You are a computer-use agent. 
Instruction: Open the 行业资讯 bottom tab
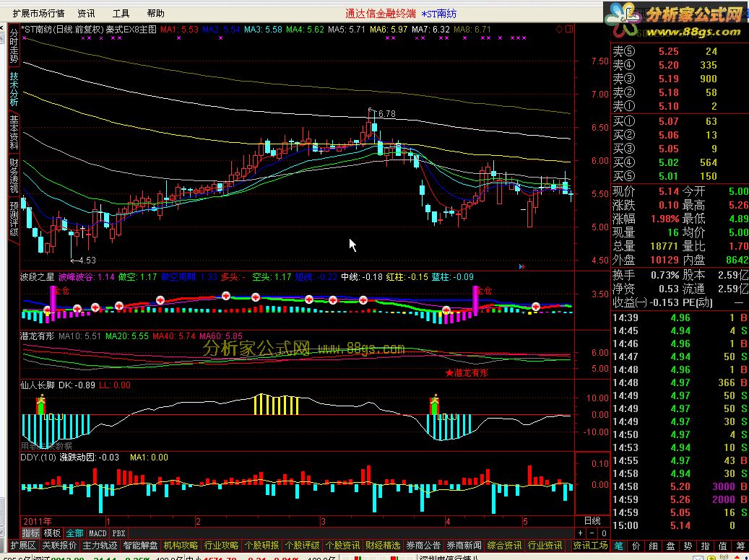pyautogui.click(x=545, y=546)
